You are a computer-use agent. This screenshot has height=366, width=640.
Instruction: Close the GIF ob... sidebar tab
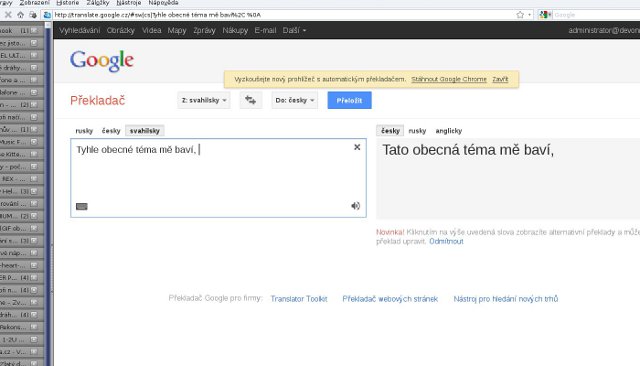click(x=34, y=228)
